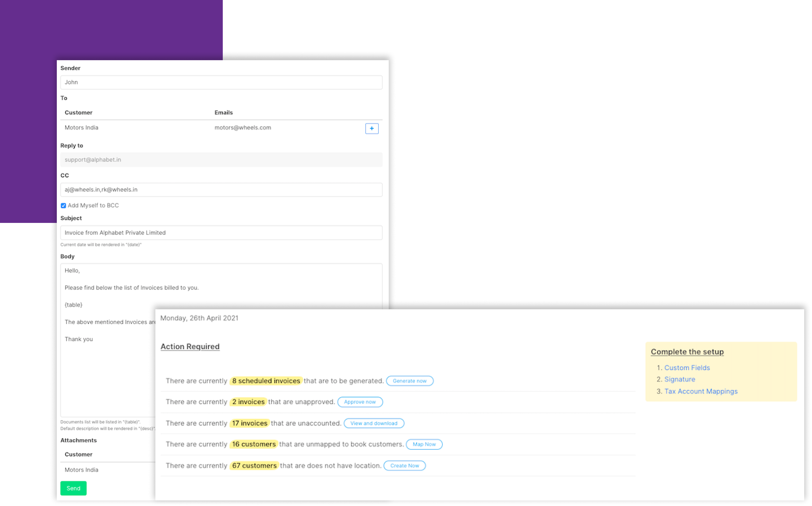Click the CC email addresses field

[221, 190]
